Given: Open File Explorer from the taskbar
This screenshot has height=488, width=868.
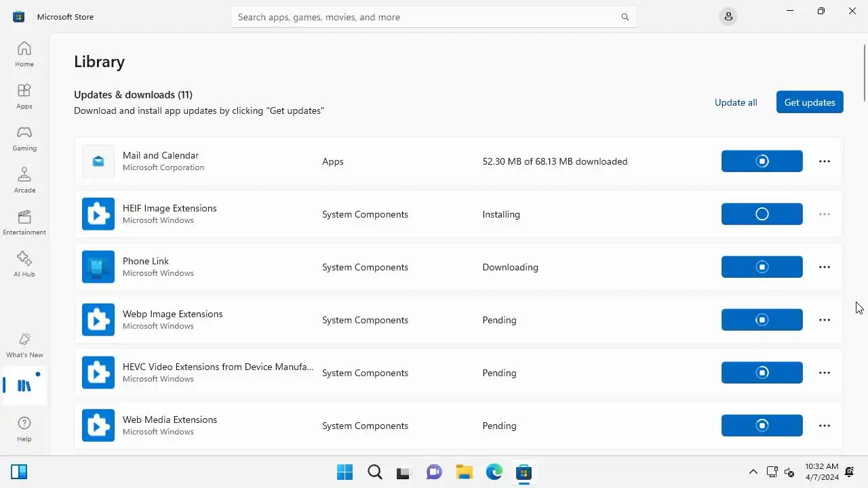Looking at the screenshot, I should coord(464,472).
